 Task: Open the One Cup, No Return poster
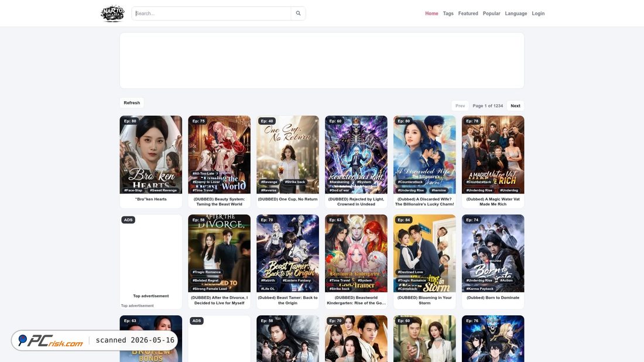287,154
